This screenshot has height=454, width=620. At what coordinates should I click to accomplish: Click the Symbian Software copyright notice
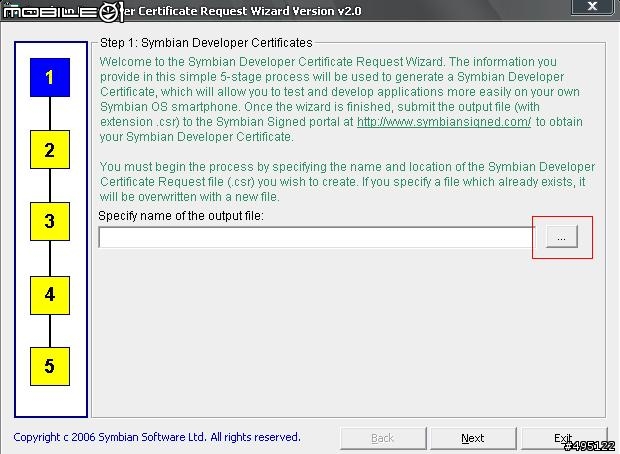(157, 437)
